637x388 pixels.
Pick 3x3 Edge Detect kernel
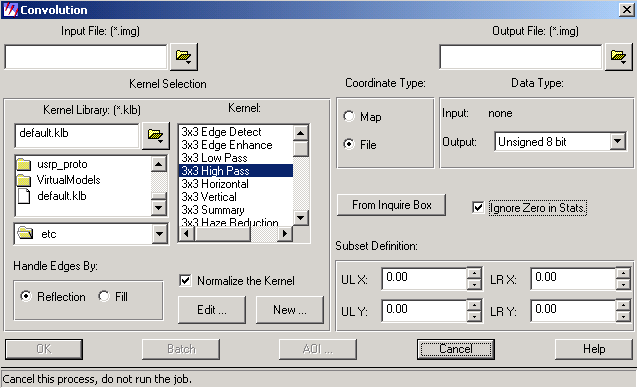[236, 132]
